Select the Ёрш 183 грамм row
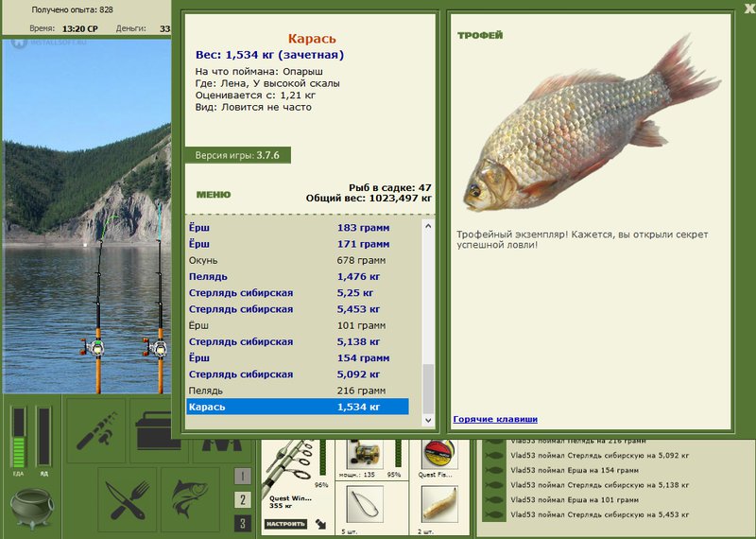Viewport: 756px width, 539px height. pos(298,228)
